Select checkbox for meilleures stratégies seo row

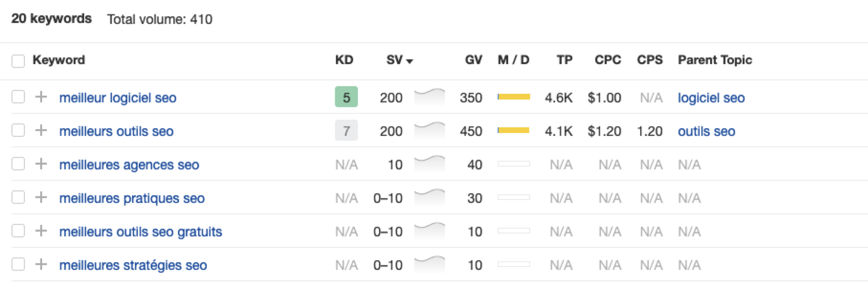(18, 265)
